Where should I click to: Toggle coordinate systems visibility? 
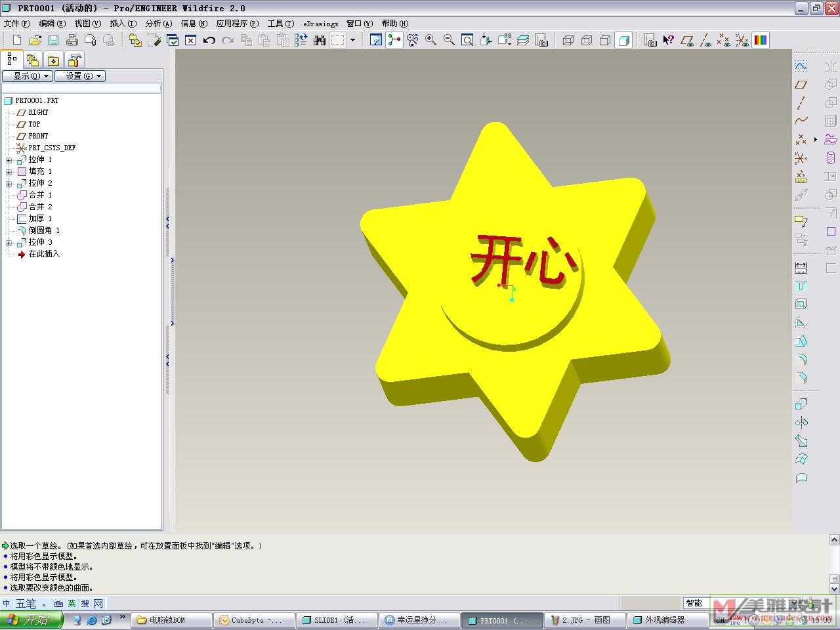(x=742, y=40)
